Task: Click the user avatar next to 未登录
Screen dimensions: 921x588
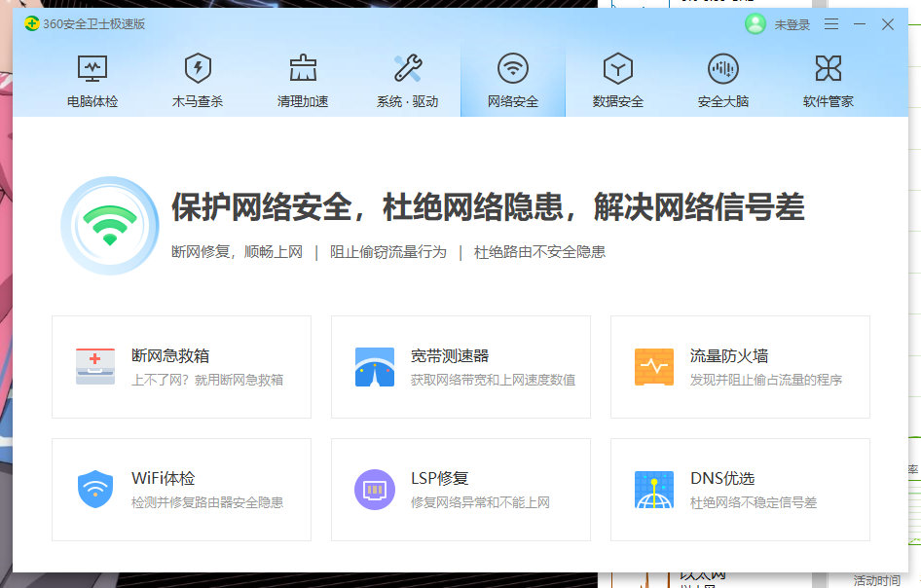Action: click(755, 24)
